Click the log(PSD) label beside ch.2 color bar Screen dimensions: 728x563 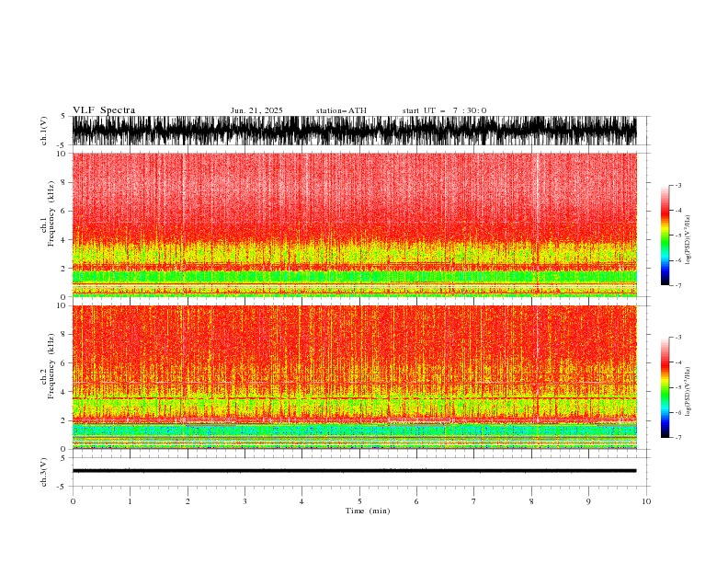pos(688,391)
